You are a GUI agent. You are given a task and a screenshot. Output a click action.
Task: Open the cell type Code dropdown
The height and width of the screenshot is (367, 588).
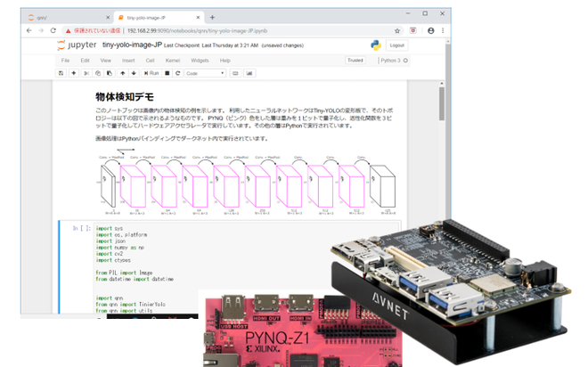click(205, 73)
